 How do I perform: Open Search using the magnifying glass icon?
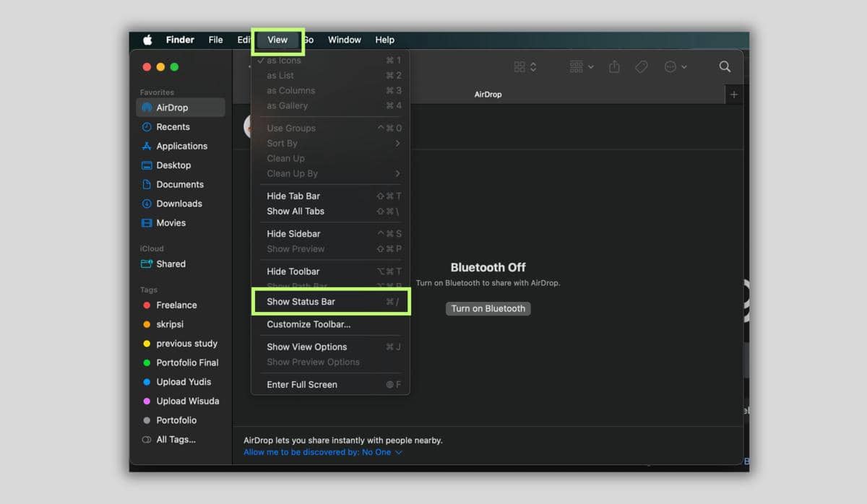click(725, 66)
